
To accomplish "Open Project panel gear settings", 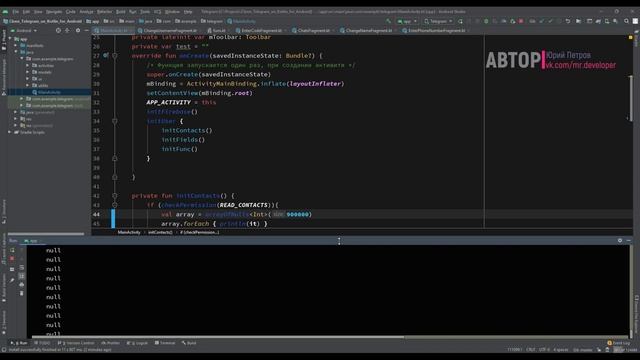I will [78, 30].
